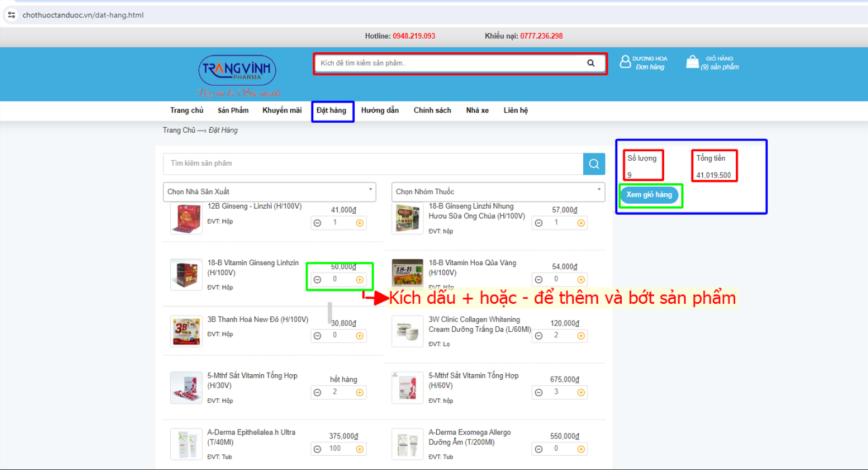Reduce quantity of 3W Clinic Collagen Whitening cream

point(539,336)
